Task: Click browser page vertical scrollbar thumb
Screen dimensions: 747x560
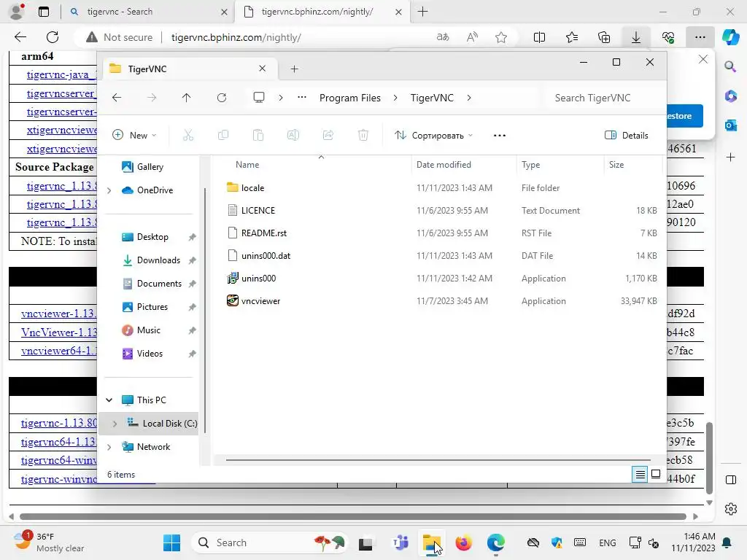Action: (x=709, y=458)
